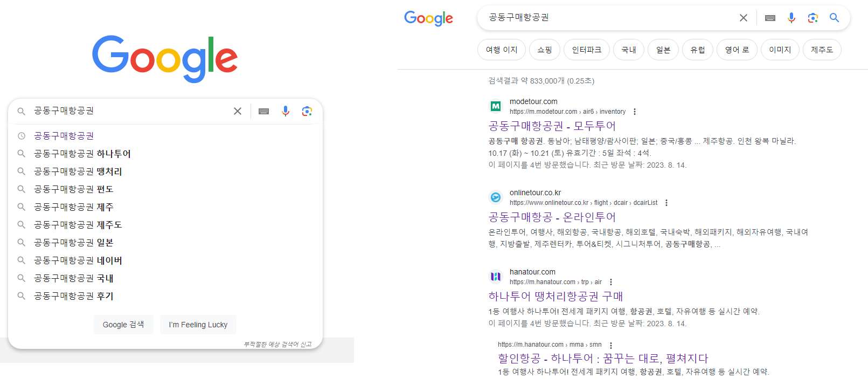Click the hanatour.com favicon
The height and width of the screenshot is (385, 868).
(x=496, y=277)
